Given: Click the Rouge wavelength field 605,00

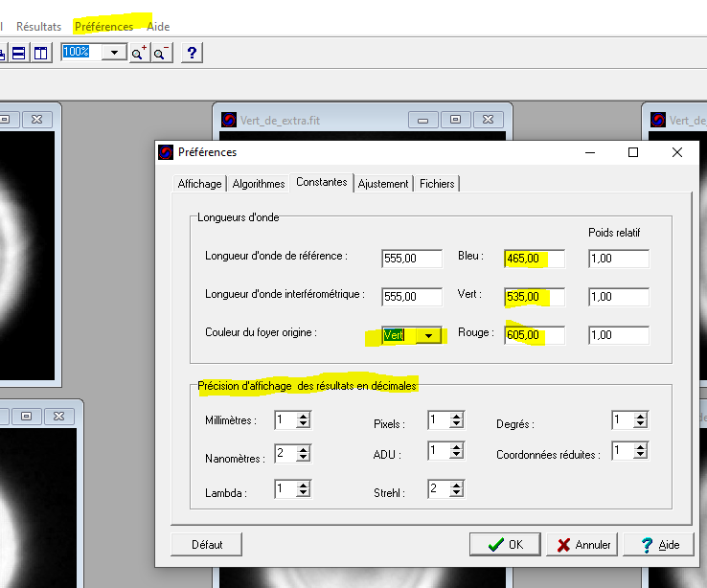Looking at the screenshot, I should (535, 335).
